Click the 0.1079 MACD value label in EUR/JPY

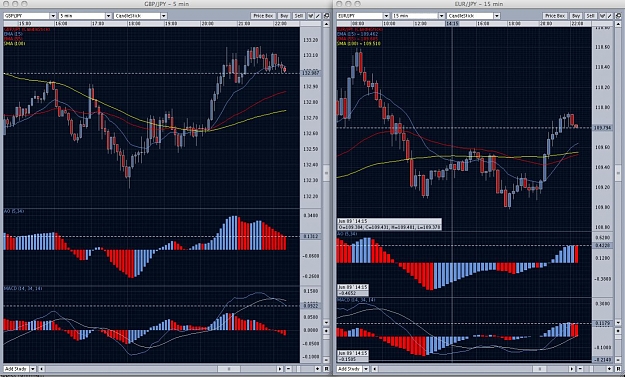tap(603, 324)
